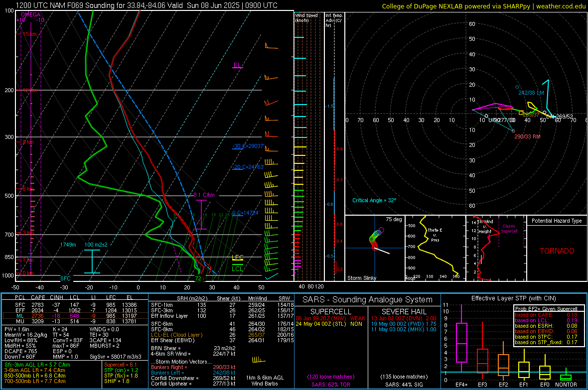The width and height of the screenshot is (588, 390).
Task: Click the 'Classic Supercell' label
Action: click(509, 229)
